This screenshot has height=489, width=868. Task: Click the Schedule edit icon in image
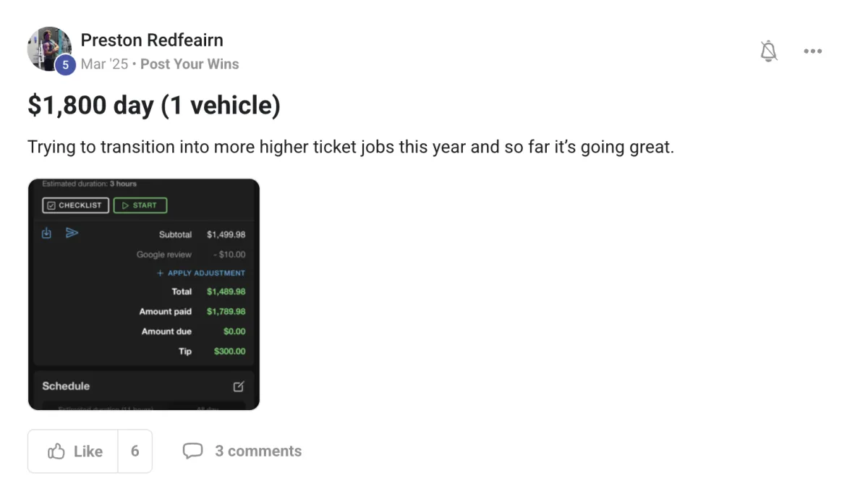point(239,386)
